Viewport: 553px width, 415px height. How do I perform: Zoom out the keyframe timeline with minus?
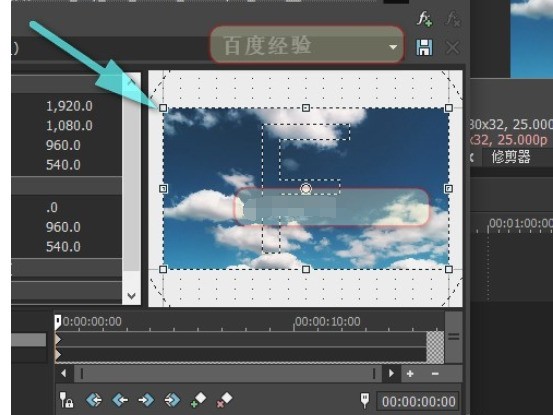435,374
